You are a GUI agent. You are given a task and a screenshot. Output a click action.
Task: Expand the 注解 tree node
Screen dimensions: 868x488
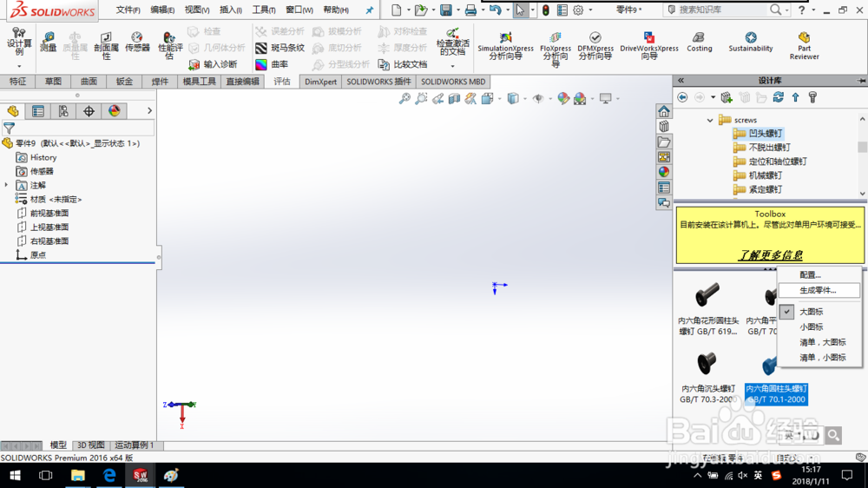pos(7,185)
